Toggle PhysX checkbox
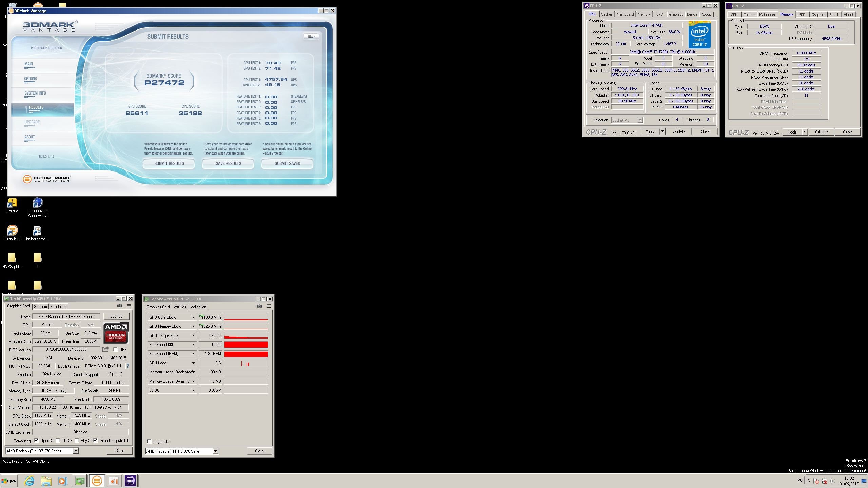868x488 pixels. (77, 441)
